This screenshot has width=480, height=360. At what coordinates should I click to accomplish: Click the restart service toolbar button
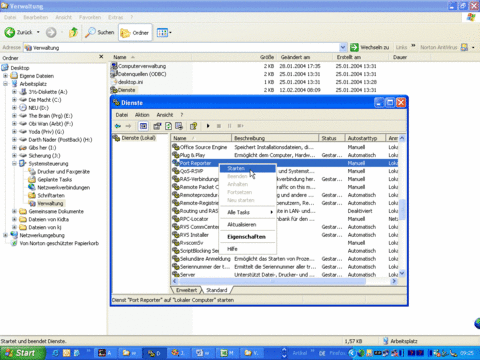click(240, 126)
